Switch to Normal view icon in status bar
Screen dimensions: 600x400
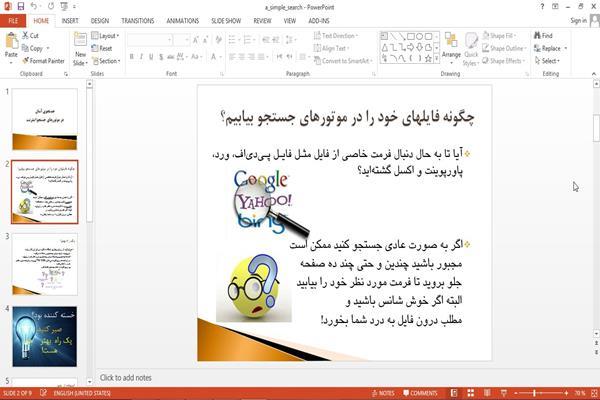click(454, 393)
